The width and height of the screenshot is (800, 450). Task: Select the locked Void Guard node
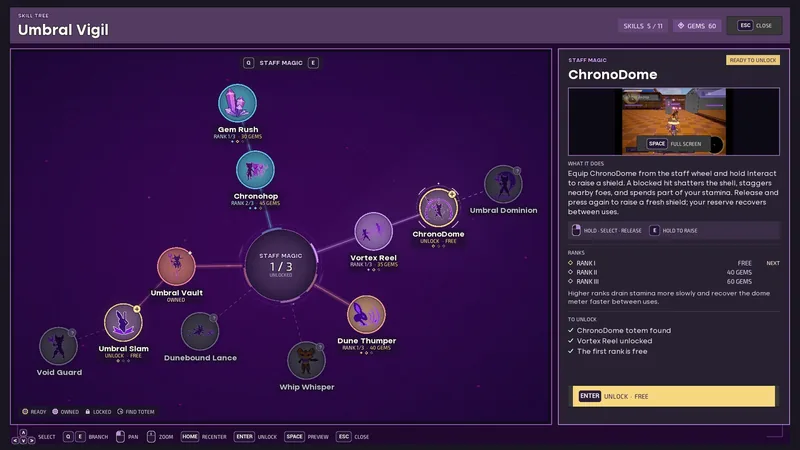point(59,346)
